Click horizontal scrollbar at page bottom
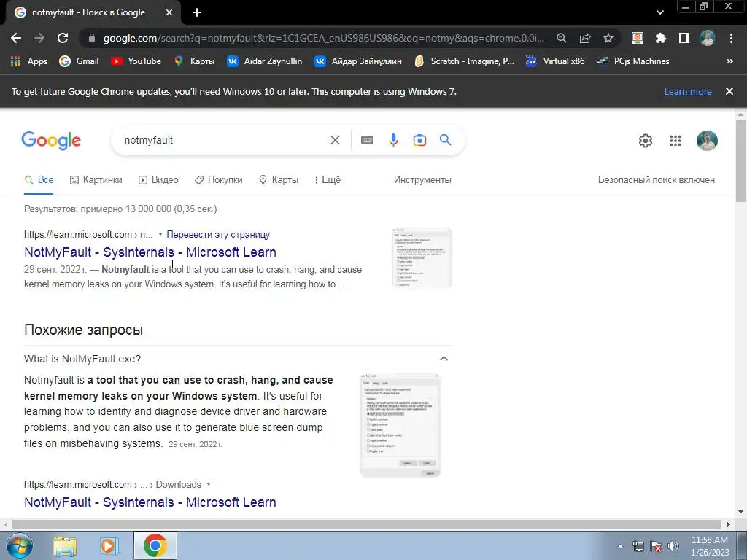This screenshot has width=747, height=560. pos(366,524)
